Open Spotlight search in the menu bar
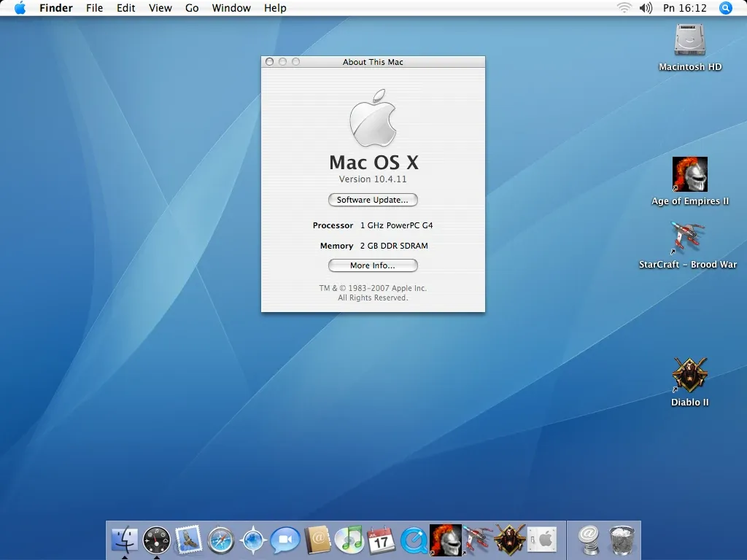Viewport: 747px width, 560px height. pos(726,8)
